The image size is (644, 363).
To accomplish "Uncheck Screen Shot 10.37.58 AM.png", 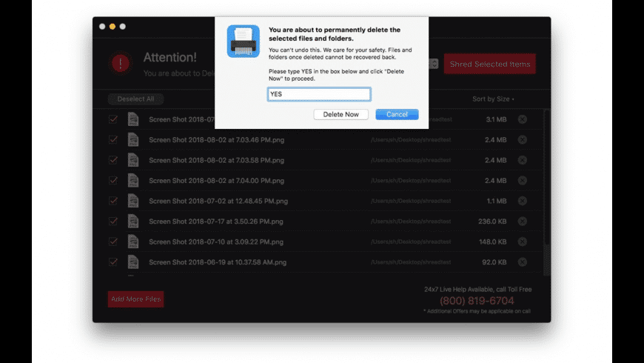I will (113, 262).
